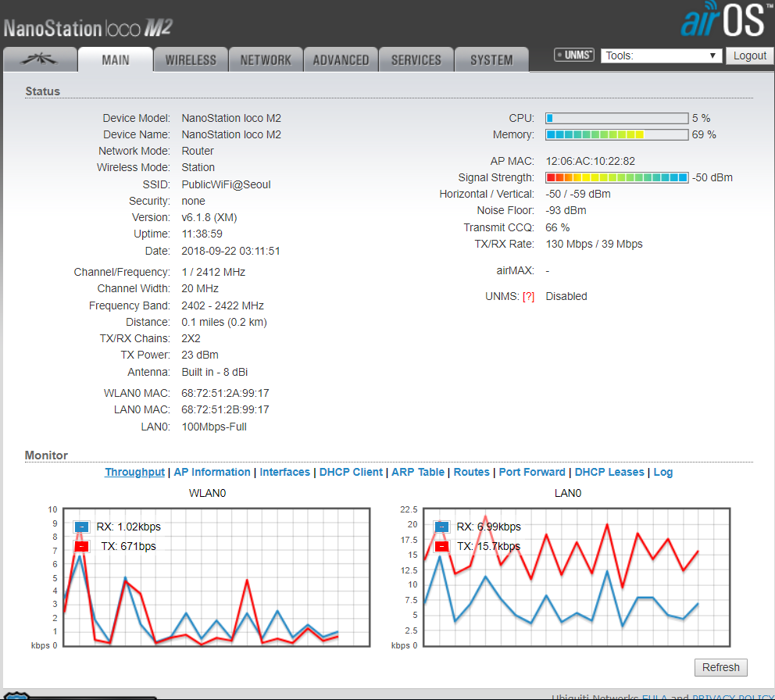The width and height of the screenshot is (775, 700).
Task: Click the Channel Width value 20 MHz
Action: (x=200, y=289)
